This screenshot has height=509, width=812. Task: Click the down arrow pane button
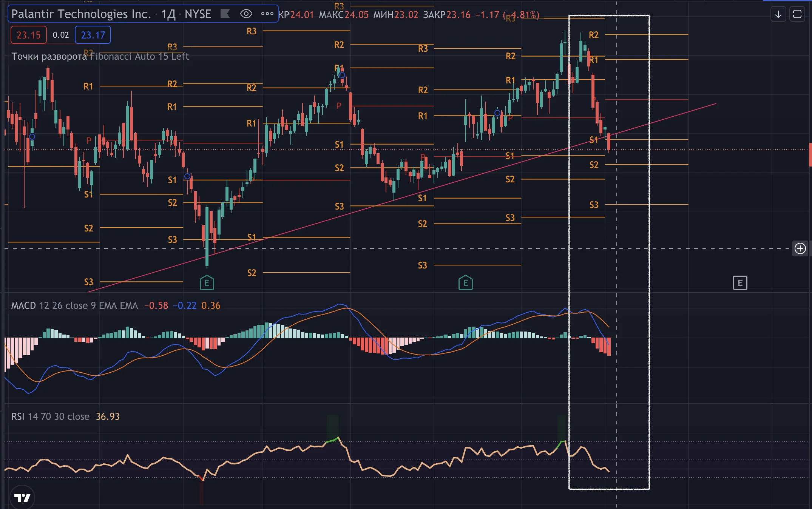[778, 14]
